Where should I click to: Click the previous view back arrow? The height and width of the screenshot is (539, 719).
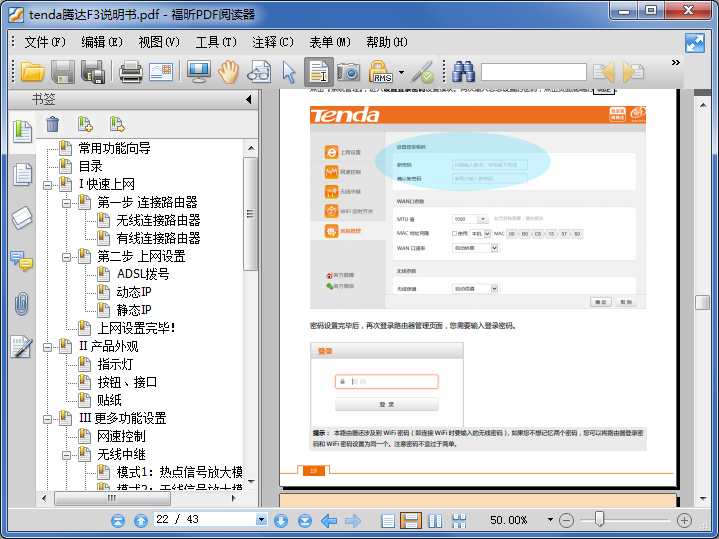click(329, 521)
